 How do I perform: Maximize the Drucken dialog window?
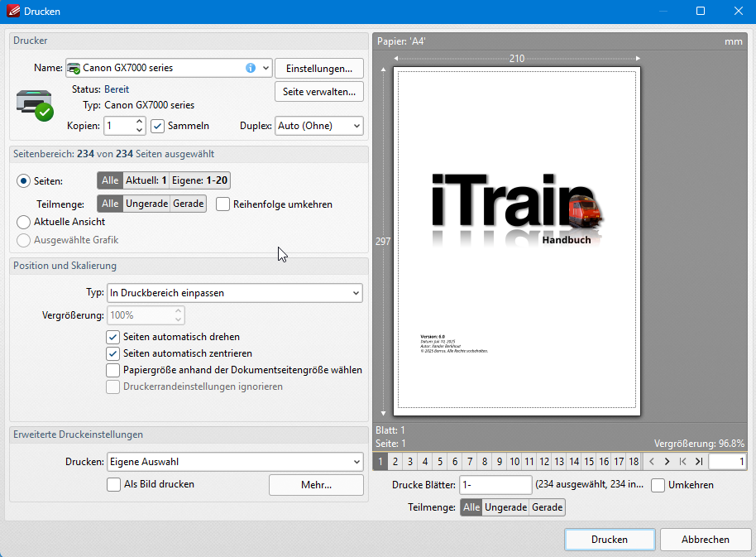point(701,11)
